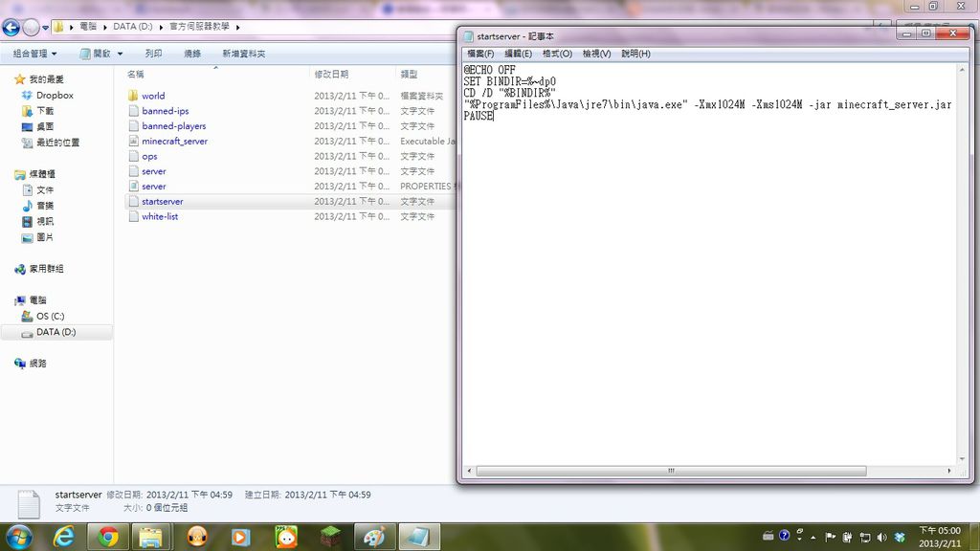Image resolution: width=980 pixels, height=551 pixels.
Task: Expand the arrow after 官方伺服器教學 in the breadcrumb
Action: tap(238, 27)
